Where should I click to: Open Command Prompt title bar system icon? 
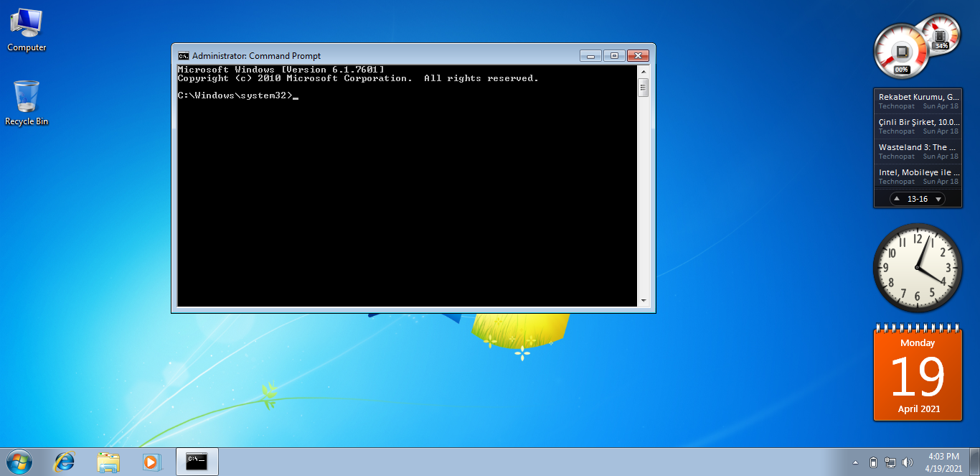tap(184, 56)
